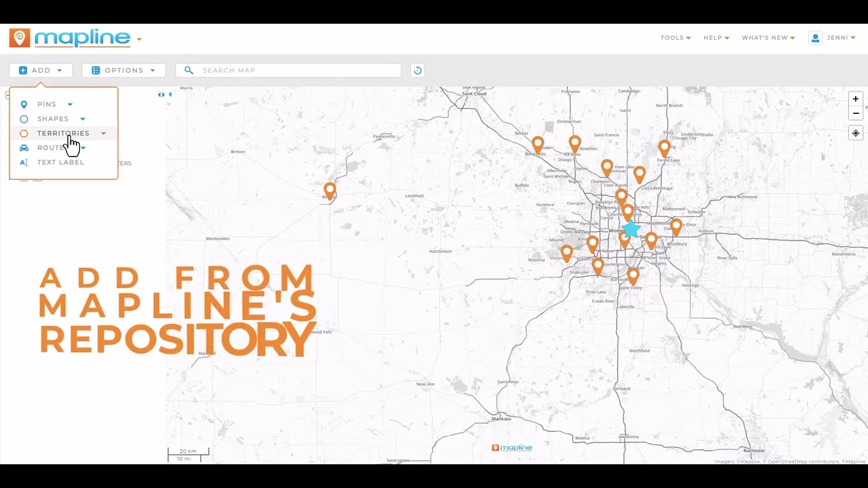Click the locate me icon

(x=856, y=134)
